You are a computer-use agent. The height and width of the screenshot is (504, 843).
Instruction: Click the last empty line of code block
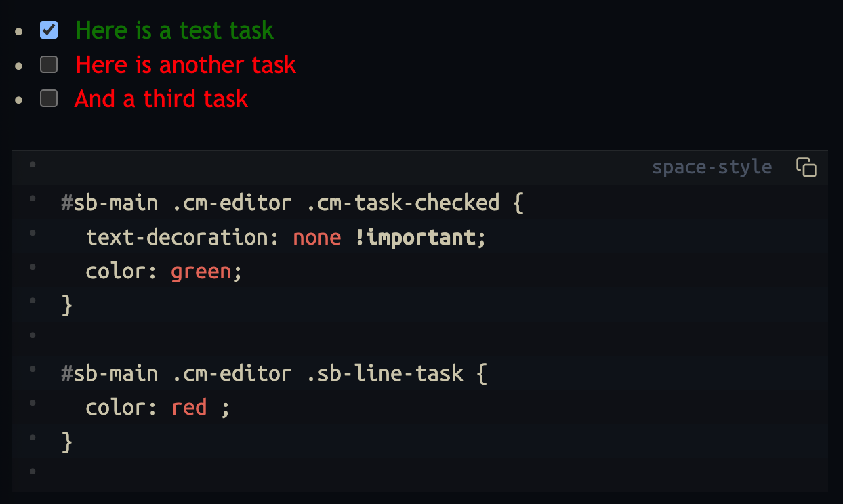271,472
